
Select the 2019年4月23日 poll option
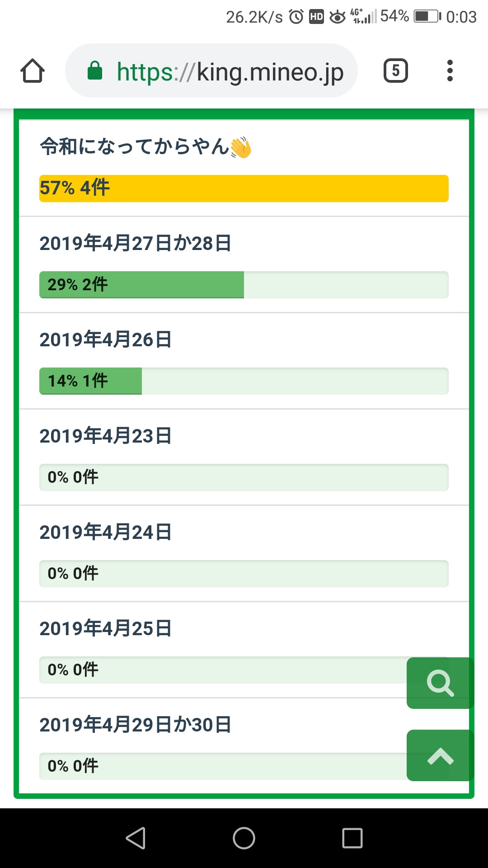click(106, 436)
